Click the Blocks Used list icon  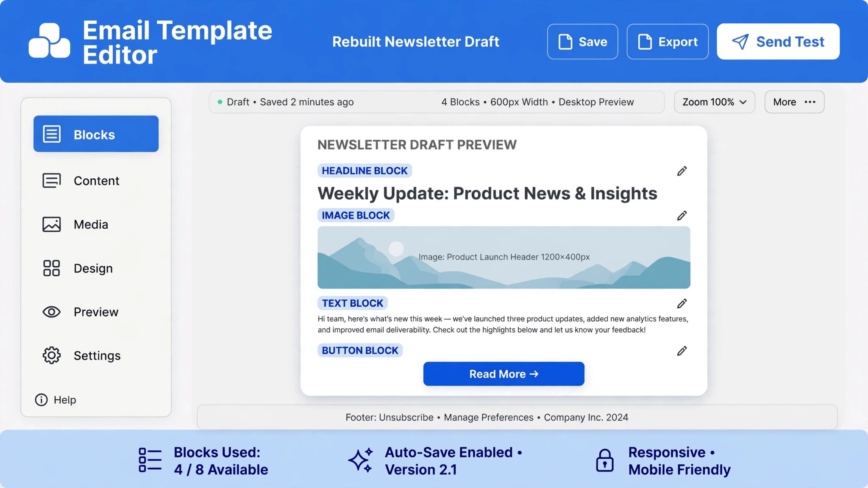tap(150, 460)
